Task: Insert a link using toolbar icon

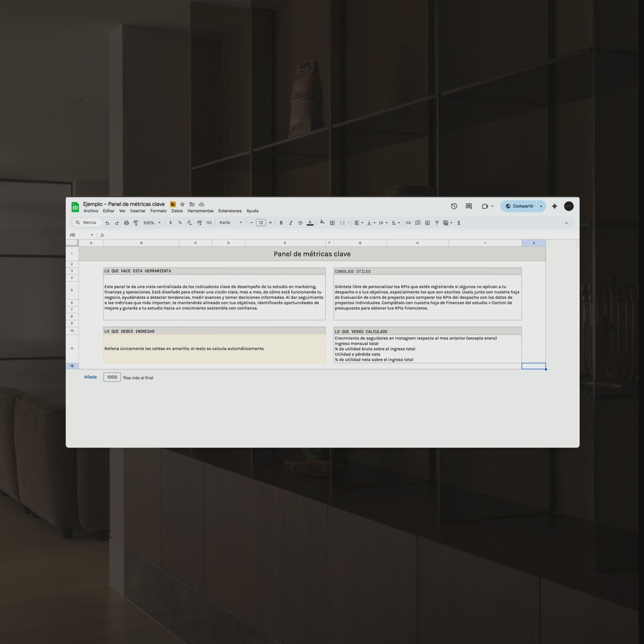Action: 408,223
